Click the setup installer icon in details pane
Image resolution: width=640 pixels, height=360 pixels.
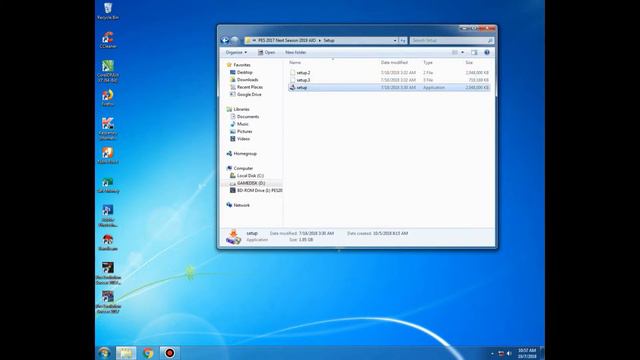[233, 237]
